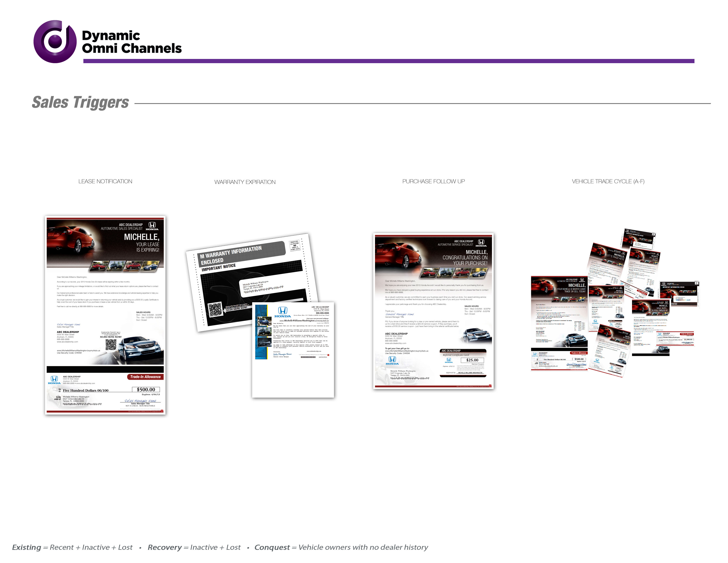Click the Honda logo on warranty letter

pos(283,312)
